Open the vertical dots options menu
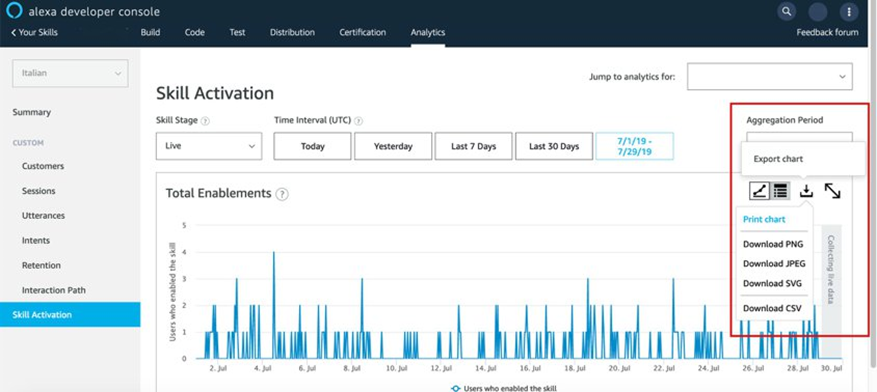 pos(849,12)
